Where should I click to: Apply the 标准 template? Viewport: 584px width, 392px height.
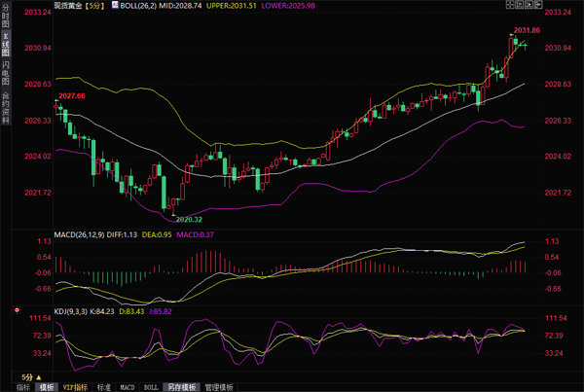tap(104, 387)
